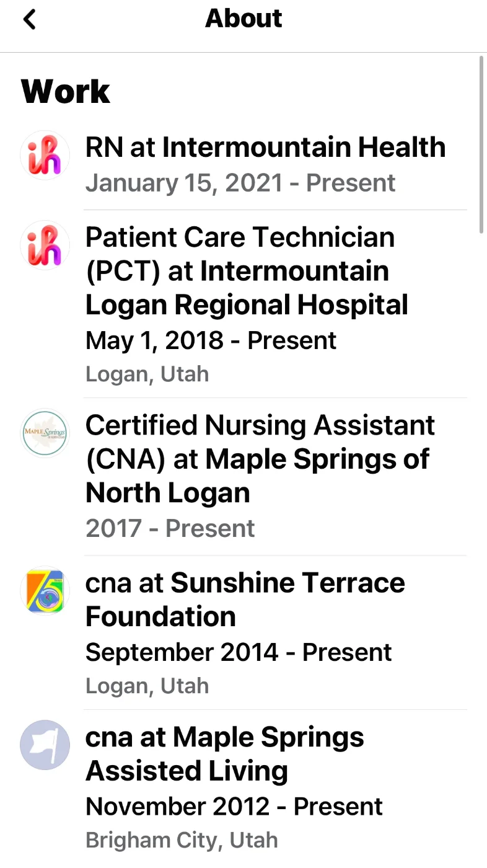487x868 pixels.
Task: Tap the Brigham City, Utah location text
Action: 182,840
